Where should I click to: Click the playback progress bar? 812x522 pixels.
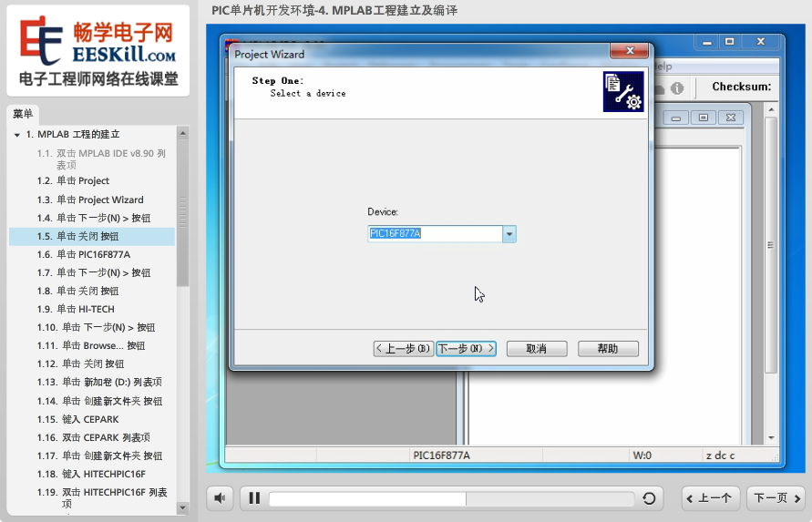(452, 498)
